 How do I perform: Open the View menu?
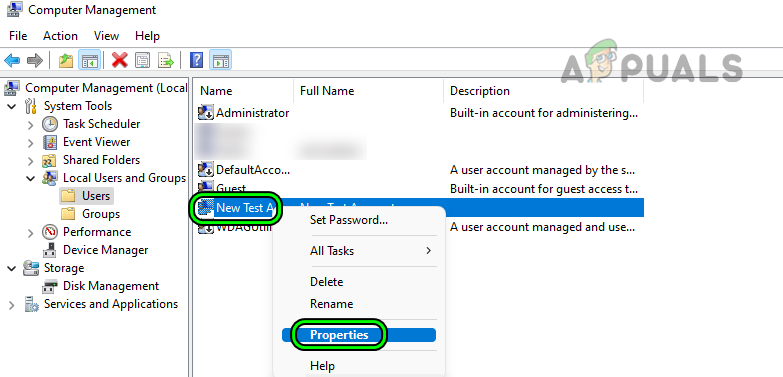pyautogui.click(x=106, y=36)
